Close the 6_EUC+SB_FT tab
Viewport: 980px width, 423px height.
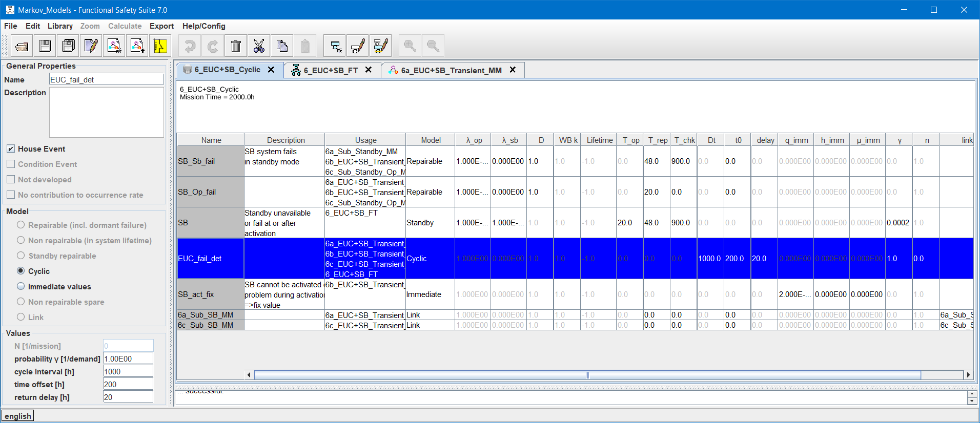369,70
